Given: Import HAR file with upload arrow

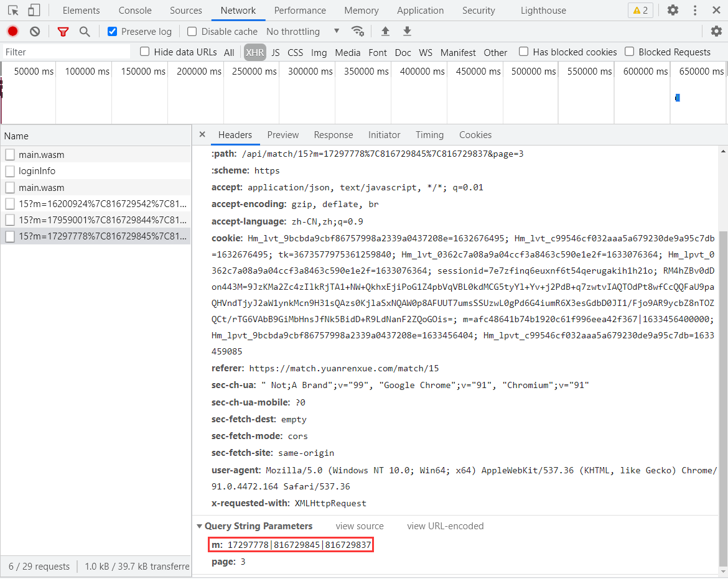Looking at the screenshot, I should pyautogui.click(x=385, y=31).
